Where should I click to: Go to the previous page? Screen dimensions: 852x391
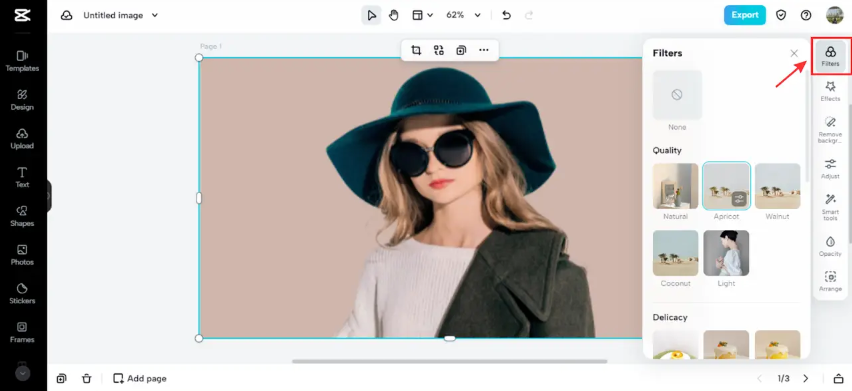[760, 379]
